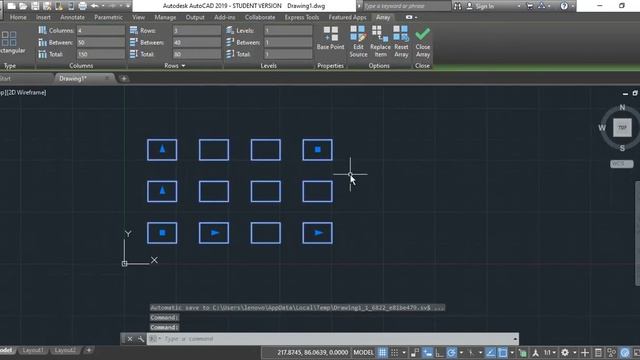Click the Replace Item array option

pos(380,41)
